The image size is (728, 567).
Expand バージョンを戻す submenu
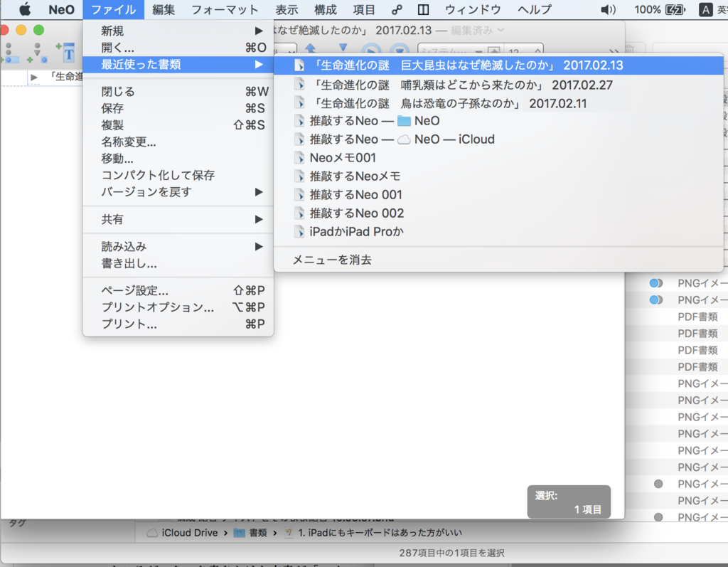[x=178, y=192]
